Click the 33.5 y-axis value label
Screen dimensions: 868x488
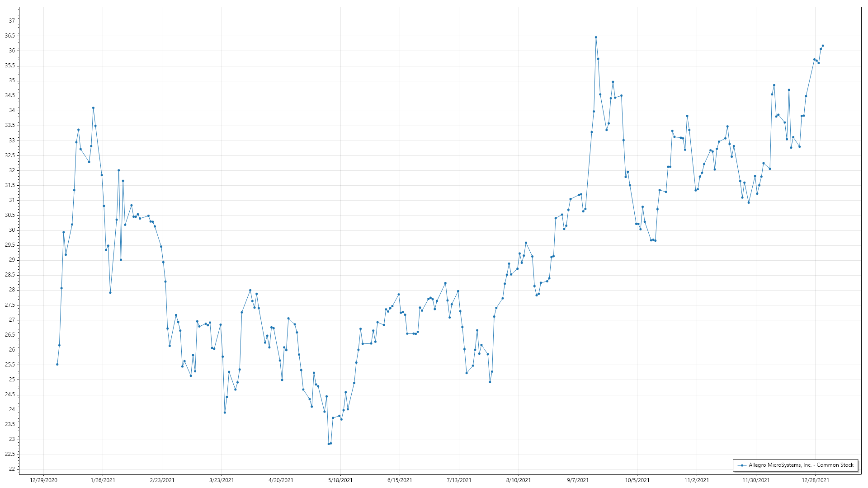point(10,125)
